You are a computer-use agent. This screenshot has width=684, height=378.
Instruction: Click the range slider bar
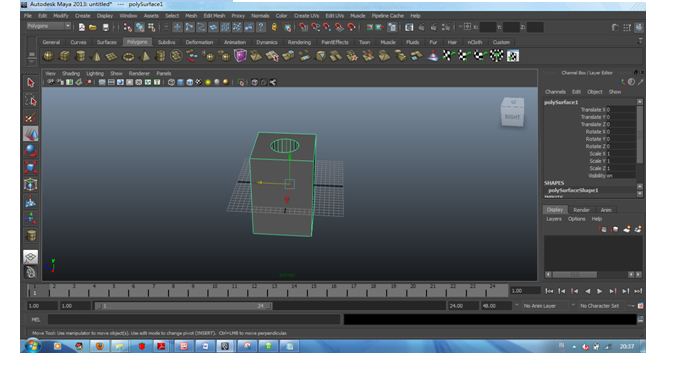coord(183,306)
